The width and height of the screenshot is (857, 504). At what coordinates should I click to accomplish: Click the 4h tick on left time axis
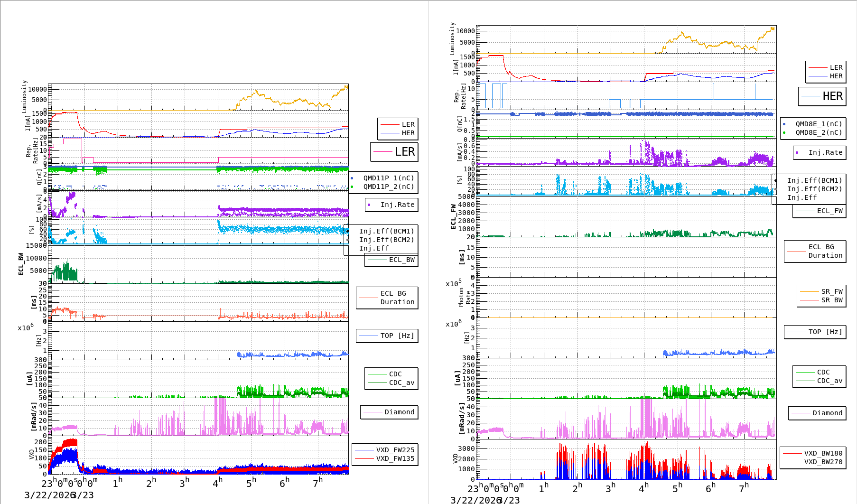pos(217,483)
